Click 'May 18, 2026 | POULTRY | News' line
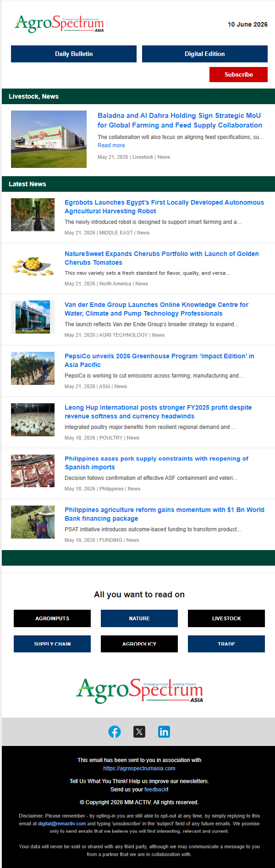This screenshot has height=868, width=275. coord(102,438)
